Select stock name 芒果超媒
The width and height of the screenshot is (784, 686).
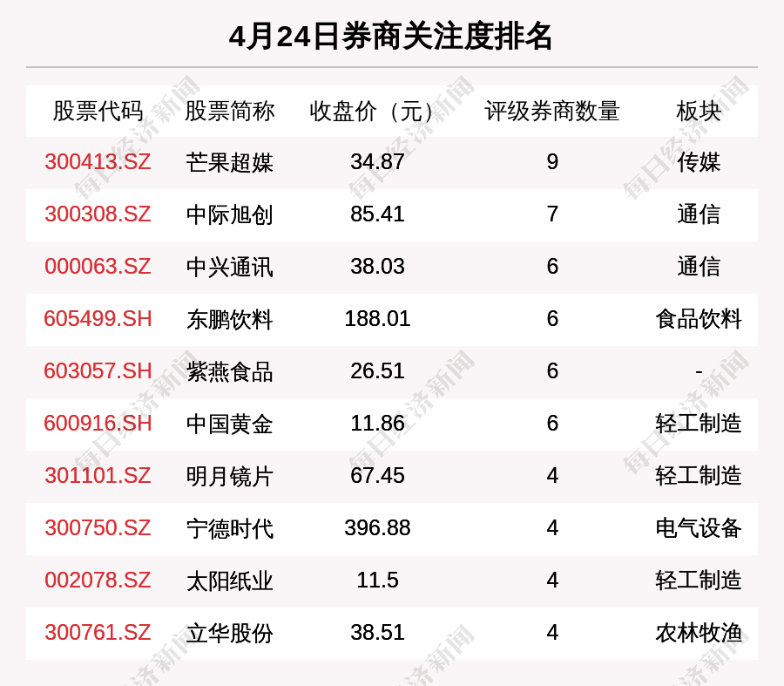pos(229,163)
